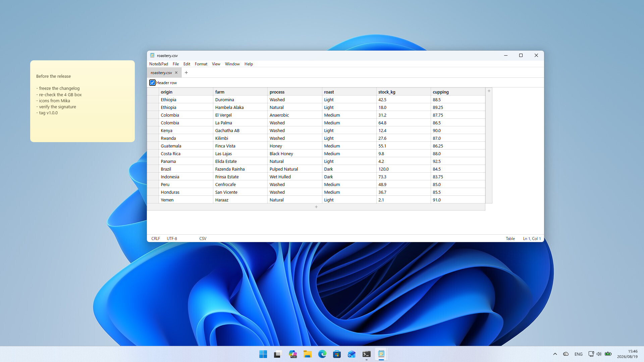Screen dimensions: 644x362
Task: Click the OneDrive cloud tray icon
Action: 566,354
